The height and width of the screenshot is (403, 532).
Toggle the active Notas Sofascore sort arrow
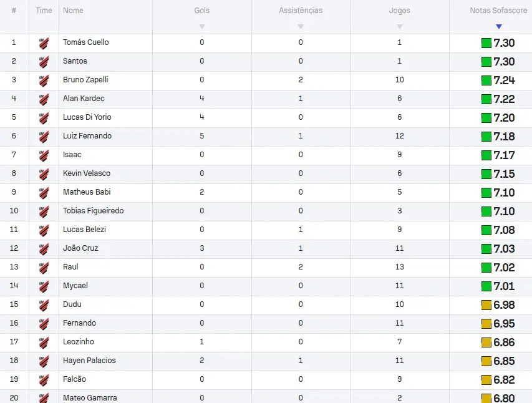click(x=499, y=26)
